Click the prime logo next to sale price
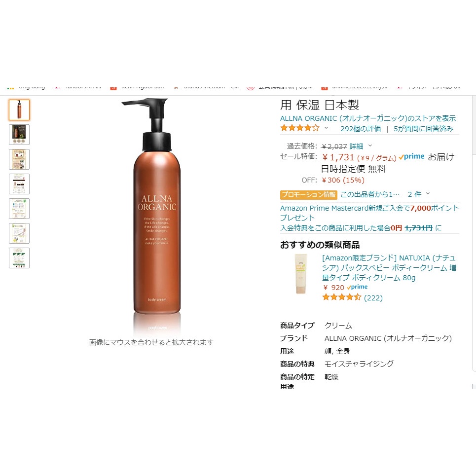The image size is (476, 476). point(411,157)
